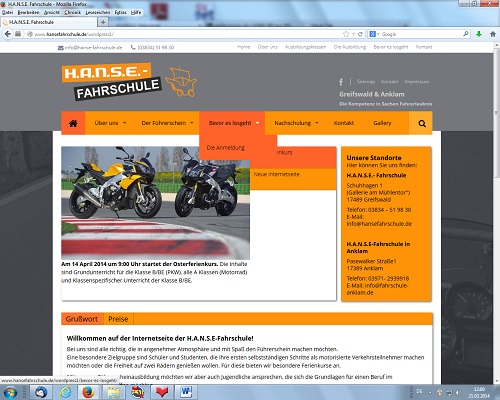
Task: Open the Extras menu
Action: [120, 12]
